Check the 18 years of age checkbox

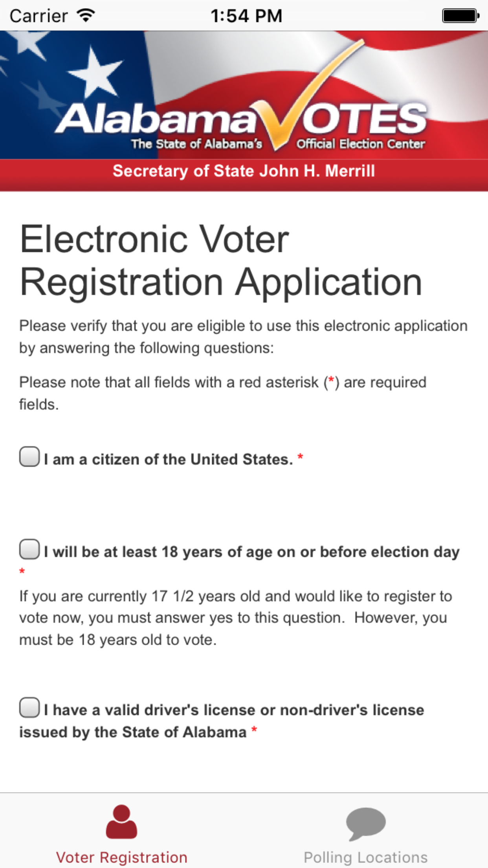click(29, 549)
